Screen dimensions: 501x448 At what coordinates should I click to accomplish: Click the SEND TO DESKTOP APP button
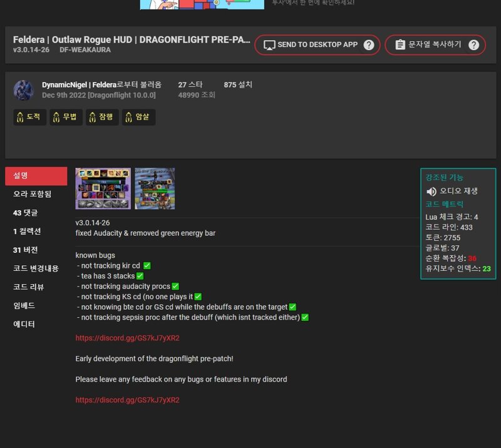pyautogui.click(x=318, y=45)
